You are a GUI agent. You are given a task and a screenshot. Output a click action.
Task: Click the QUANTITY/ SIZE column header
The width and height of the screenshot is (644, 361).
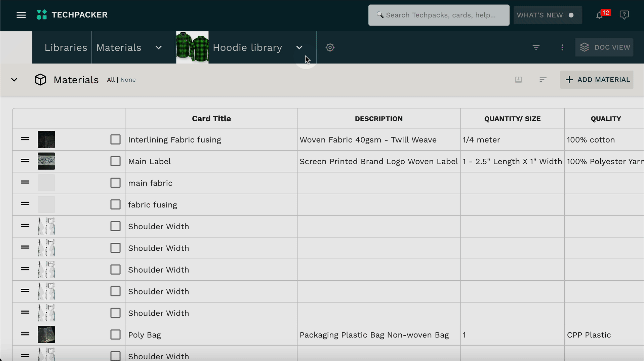512,119
